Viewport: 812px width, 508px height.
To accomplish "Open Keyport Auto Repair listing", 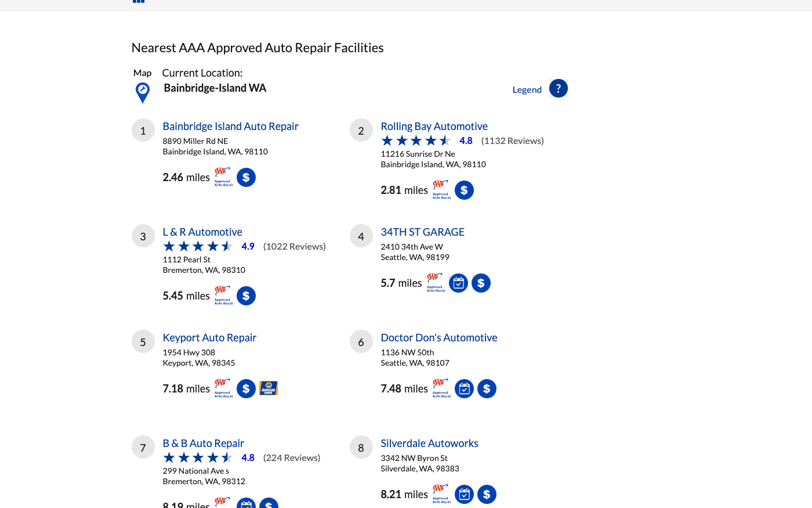I will (209, 337).
